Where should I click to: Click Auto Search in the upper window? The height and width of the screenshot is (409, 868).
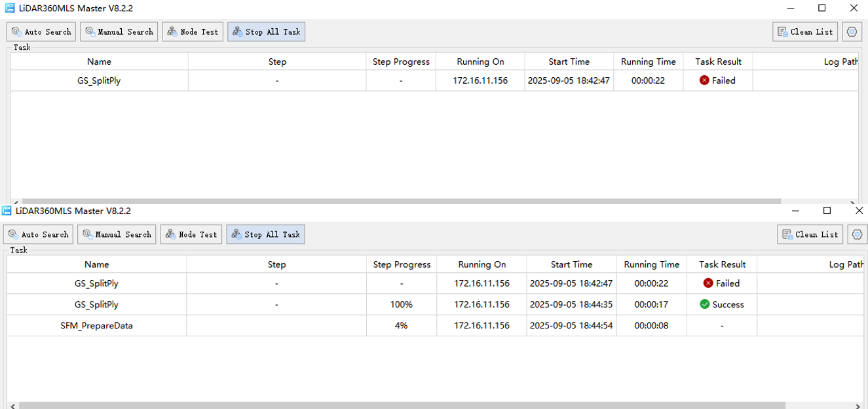(x=41, y=32)
